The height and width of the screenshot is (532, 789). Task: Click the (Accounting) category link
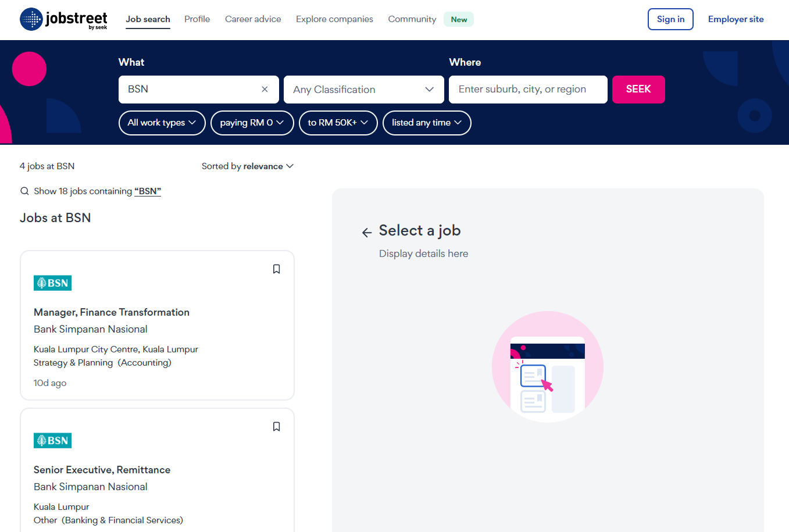tap(145, 363)
